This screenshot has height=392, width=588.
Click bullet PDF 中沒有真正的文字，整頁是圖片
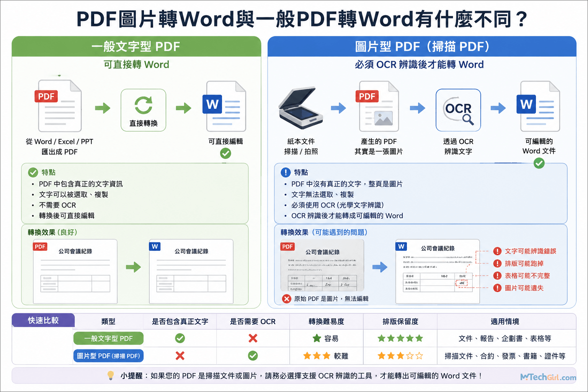click(347, 184)
